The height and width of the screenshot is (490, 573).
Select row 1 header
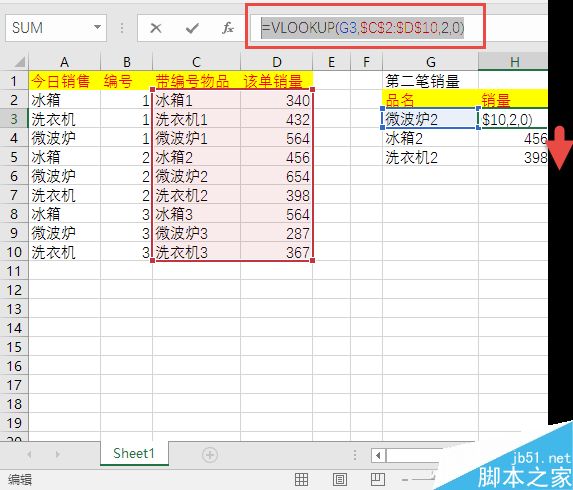tap(14, 81)
